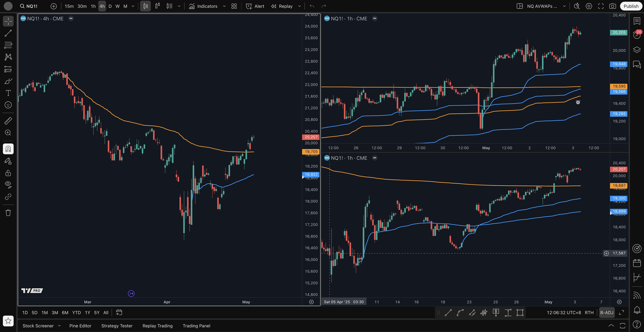
Task: Click the Publish button
Action: 631,6
